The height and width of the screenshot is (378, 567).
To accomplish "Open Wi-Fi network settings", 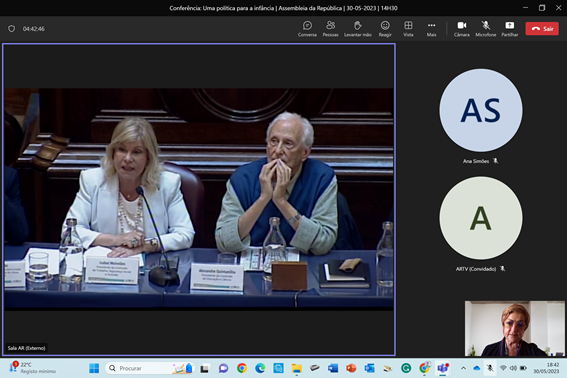I will click(503, 368).
